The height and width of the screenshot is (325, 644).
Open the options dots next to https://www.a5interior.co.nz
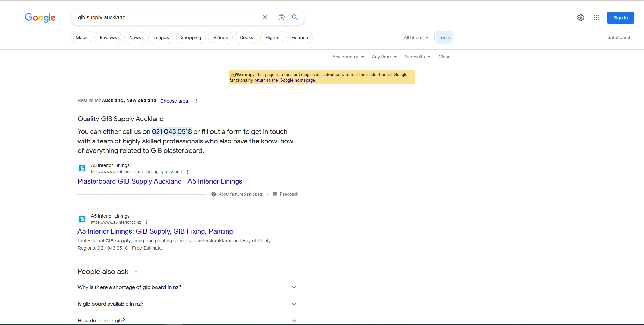[x=147, y=222]
